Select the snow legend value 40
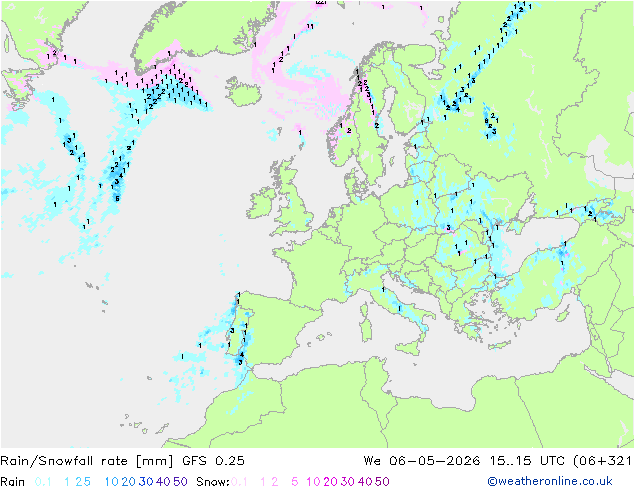Screen dimensions: 634x490 point(365,482)
